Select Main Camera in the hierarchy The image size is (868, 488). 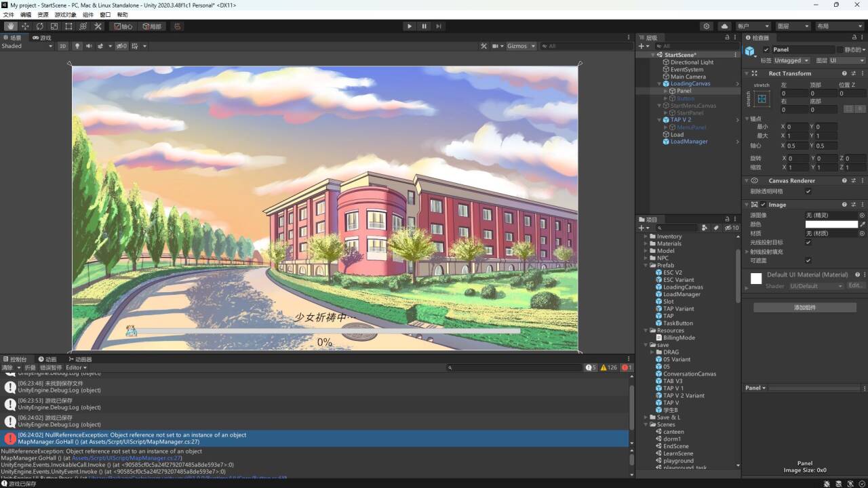tap(688, 77)
